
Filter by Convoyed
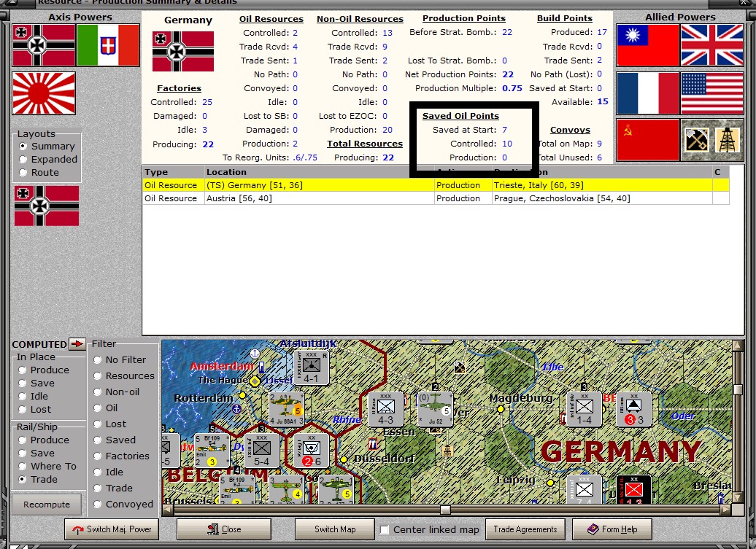97,505
